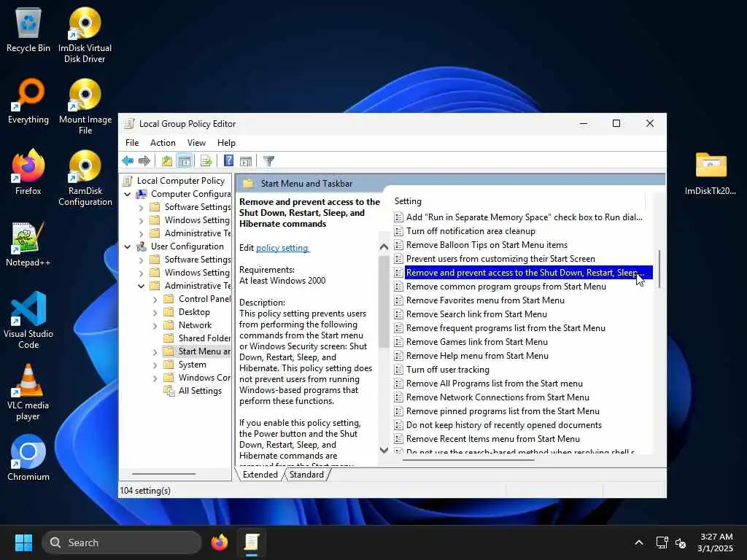This screenshot has height=560, width=747.
Task: Open the Action menu
Action: [x=163, y=143]
